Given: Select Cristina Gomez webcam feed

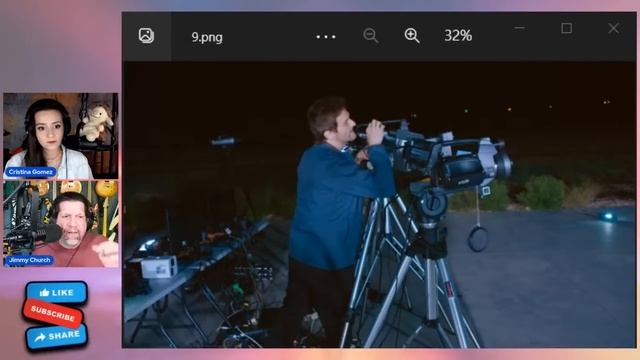Looking at the screenshot, I should [61, 136].
